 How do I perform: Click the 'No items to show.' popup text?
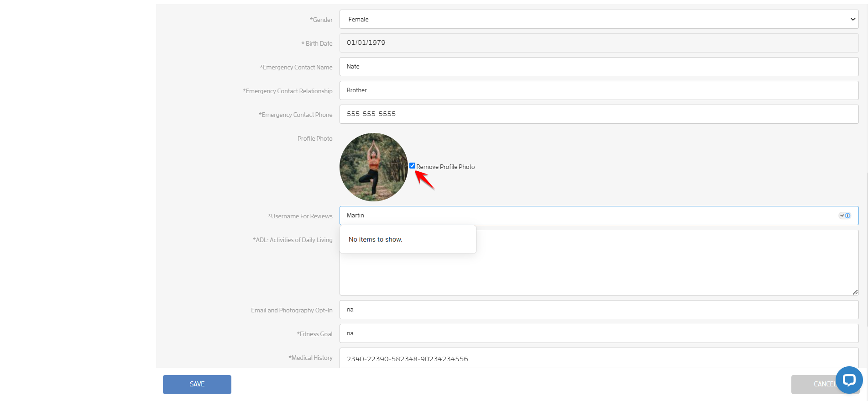coord(375,239)
